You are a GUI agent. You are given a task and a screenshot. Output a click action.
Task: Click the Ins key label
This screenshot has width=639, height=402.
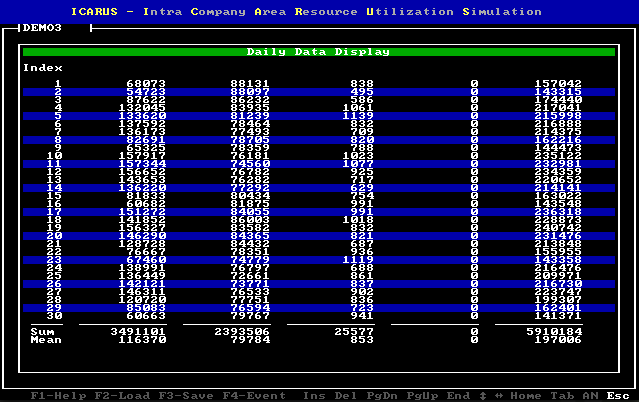click(315, 395)
